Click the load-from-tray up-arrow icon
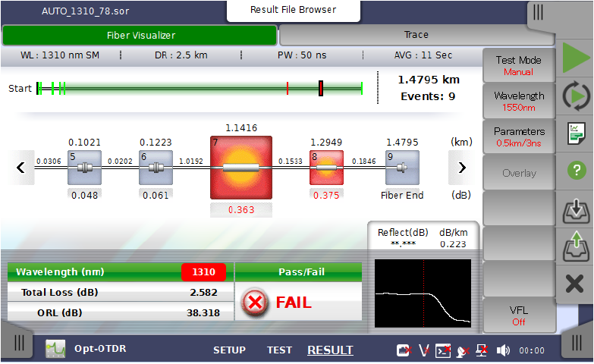This screenshot has height=364, width=594. pyautogui.click(x=576, y=246)
